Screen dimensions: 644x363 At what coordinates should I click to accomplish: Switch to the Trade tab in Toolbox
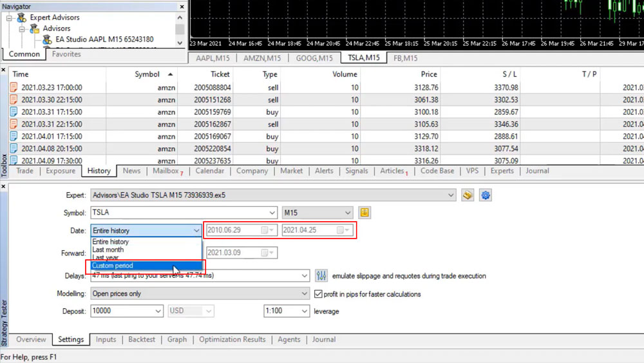[24, 171]
